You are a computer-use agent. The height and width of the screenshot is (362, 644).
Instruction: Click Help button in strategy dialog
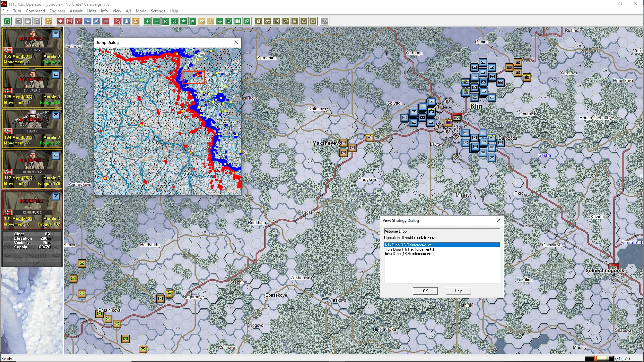click(458, 291)
